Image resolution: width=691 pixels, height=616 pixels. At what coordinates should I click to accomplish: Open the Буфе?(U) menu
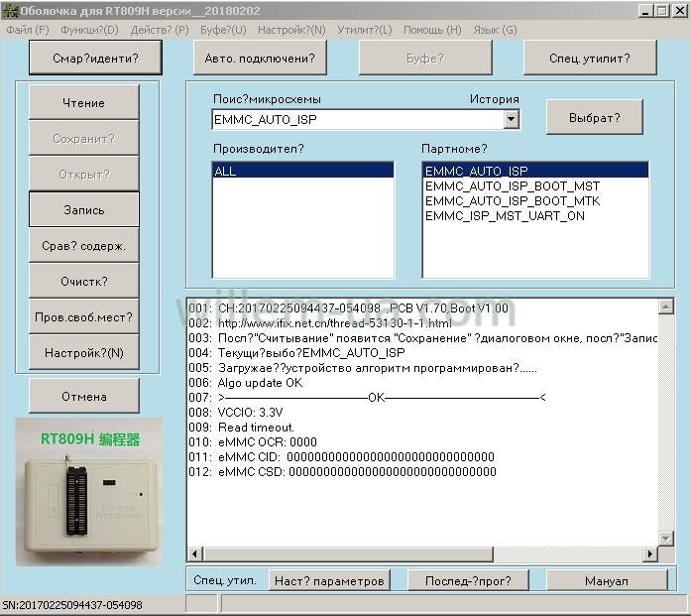point(223,30)
